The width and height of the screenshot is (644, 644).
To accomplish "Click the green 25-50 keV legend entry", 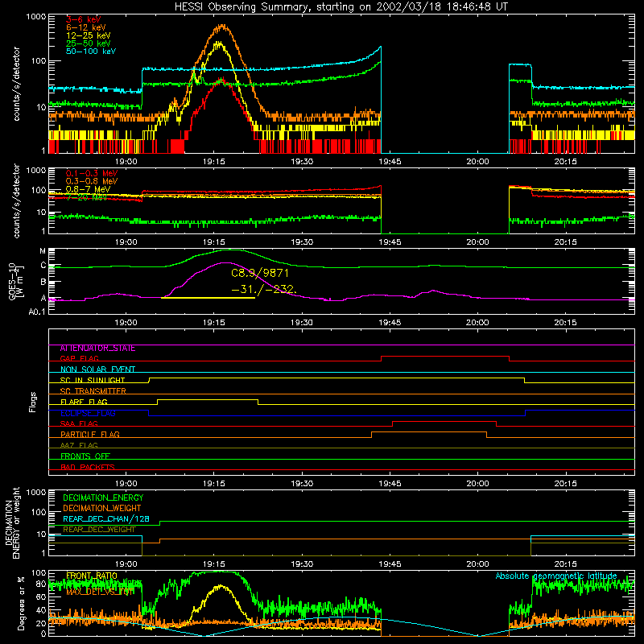I will tap(89, 43).
